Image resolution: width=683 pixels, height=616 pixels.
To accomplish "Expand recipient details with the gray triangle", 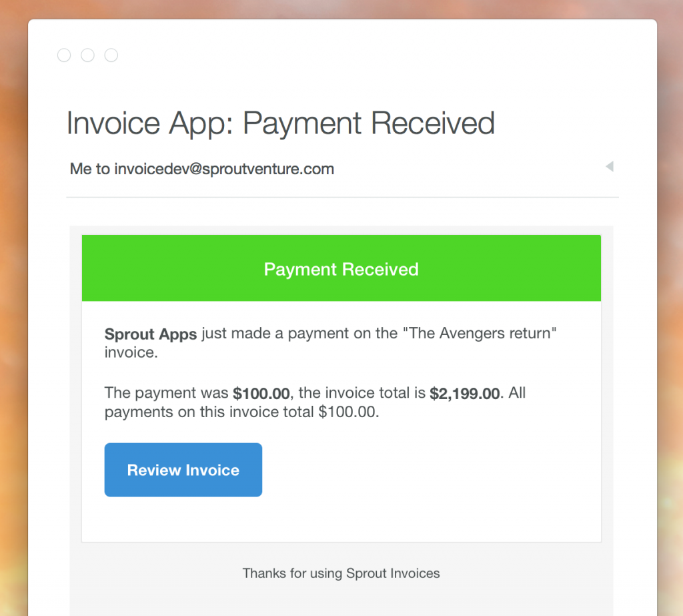I will [x=609, y=167].
